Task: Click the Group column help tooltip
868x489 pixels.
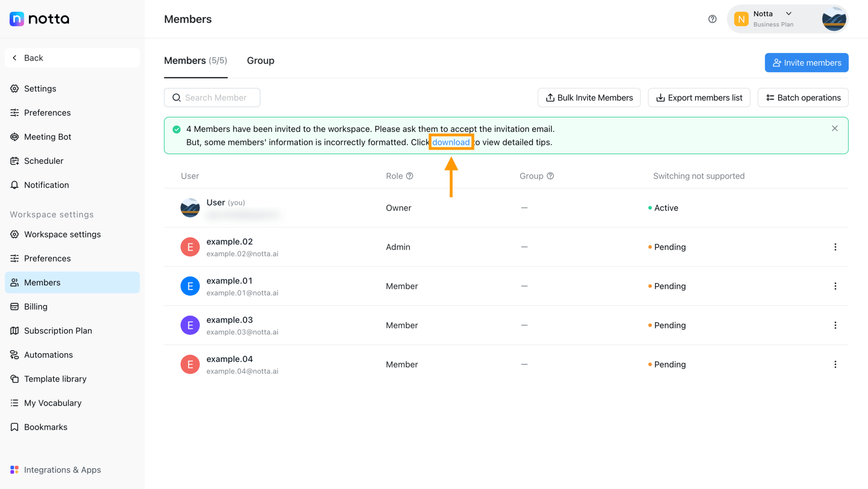Action: coord(550,175)
